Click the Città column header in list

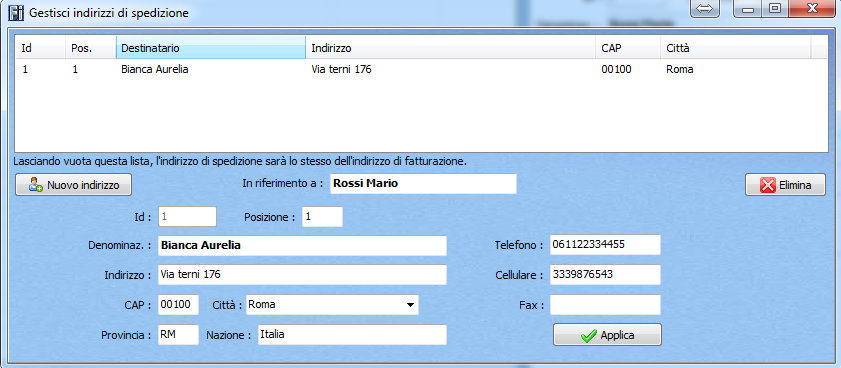point(736,48)
